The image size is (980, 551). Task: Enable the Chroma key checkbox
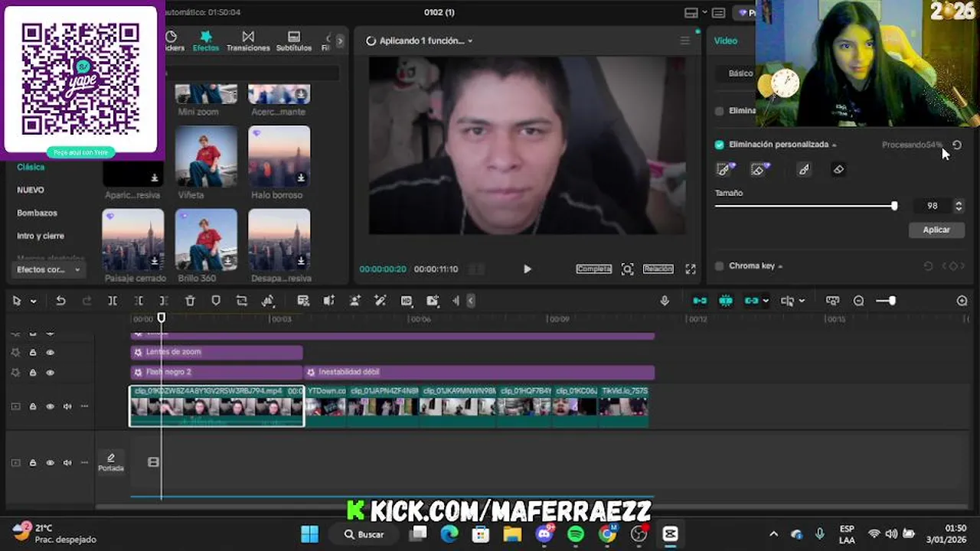[x=719, y=266]
